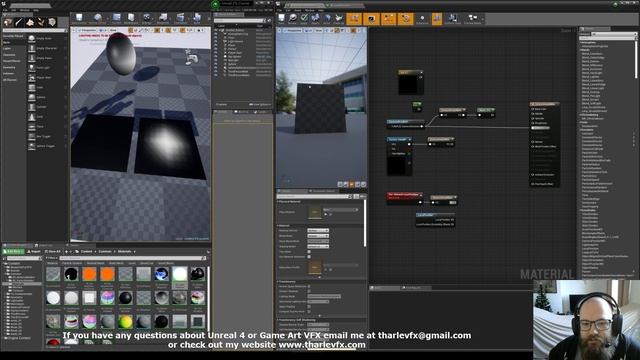
Task: Click the Preview Nodes toolbar icon
Action: (473, 19)
